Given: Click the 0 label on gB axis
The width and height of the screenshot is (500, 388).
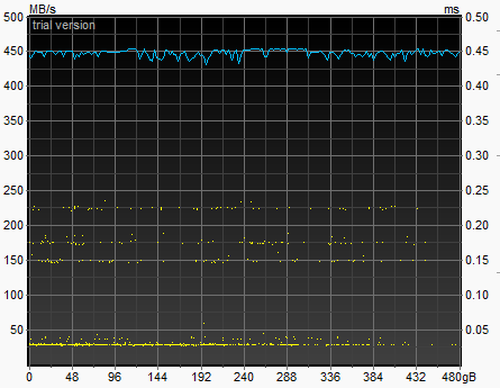Looking at the screenshot, I should click(x=29, y=377).
